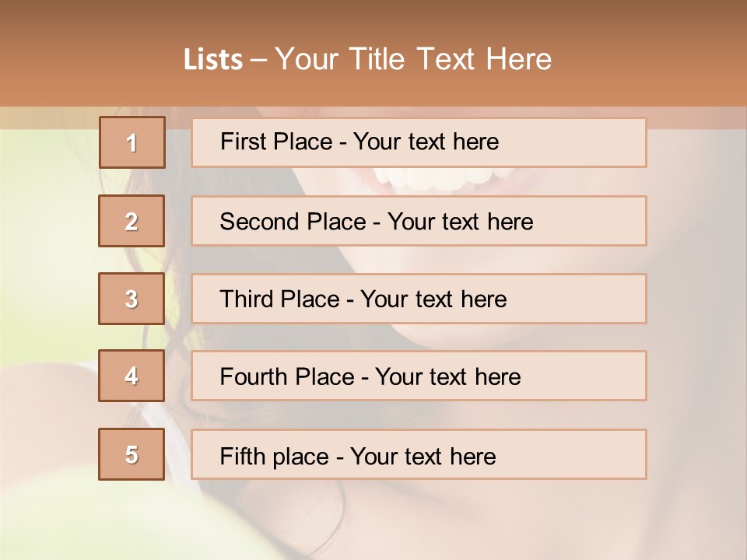Click the number 5 box

132,454
